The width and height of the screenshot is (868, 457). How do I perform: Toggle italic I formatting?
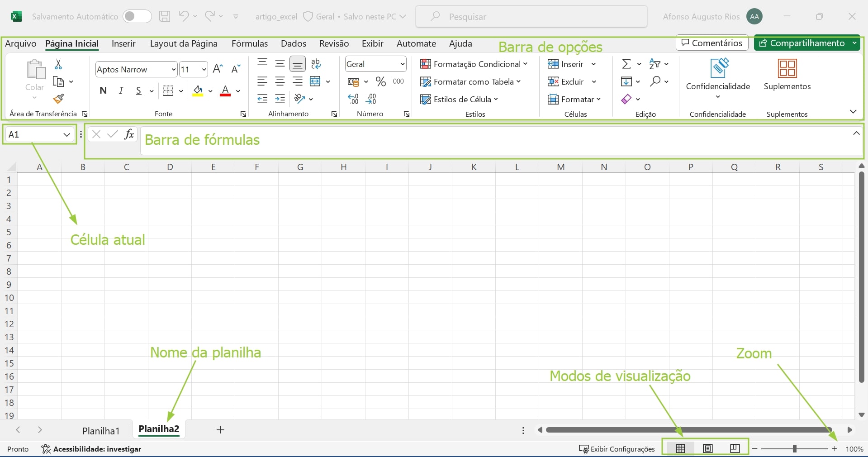(x=121, y=90)
